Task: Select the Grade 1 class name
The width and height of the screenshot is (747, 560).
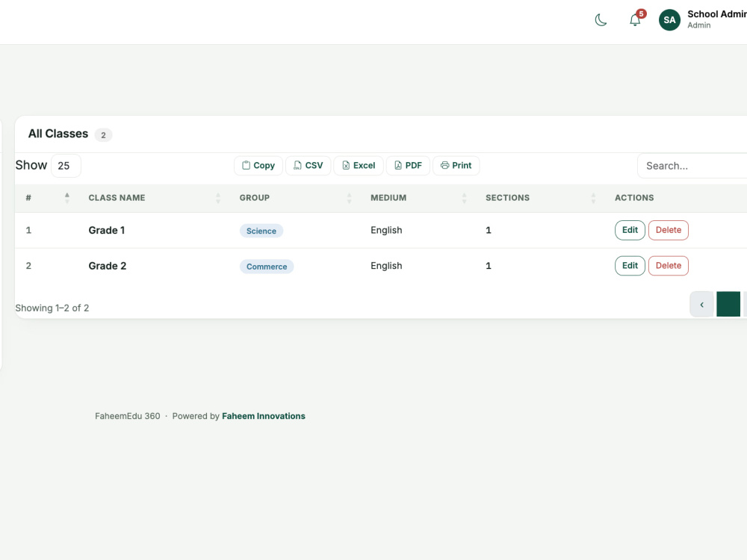Action: tap(107, 231)
